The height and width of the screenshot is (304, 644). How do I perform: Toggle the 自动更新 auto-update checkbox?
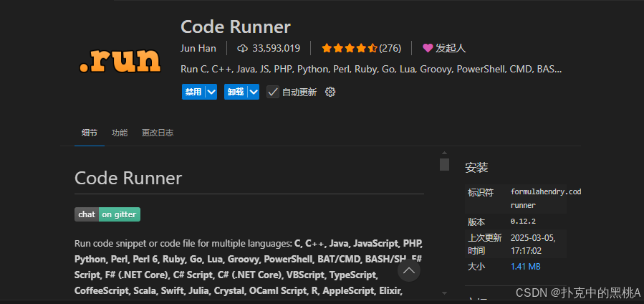273,92
